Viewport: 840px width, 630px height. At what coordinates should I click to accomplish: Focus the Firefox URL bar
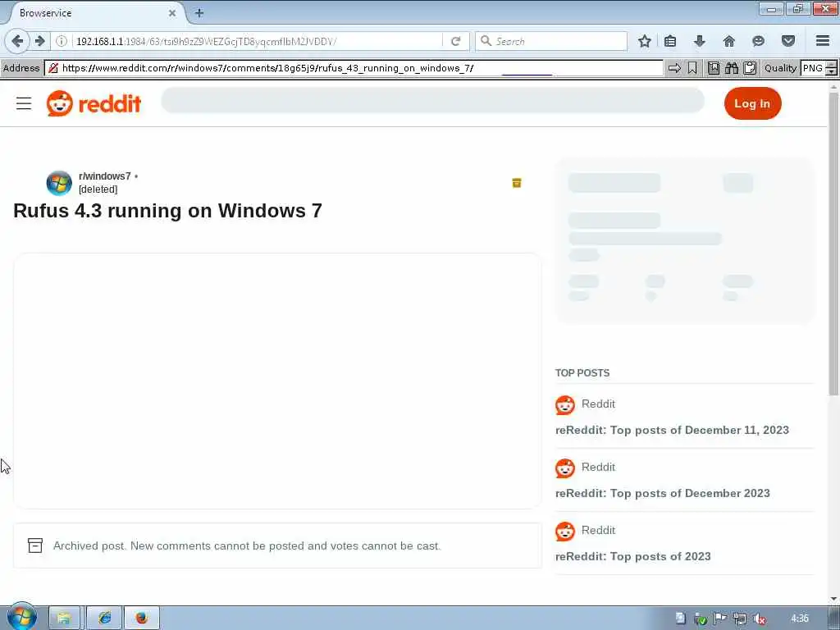click(257, 41)
